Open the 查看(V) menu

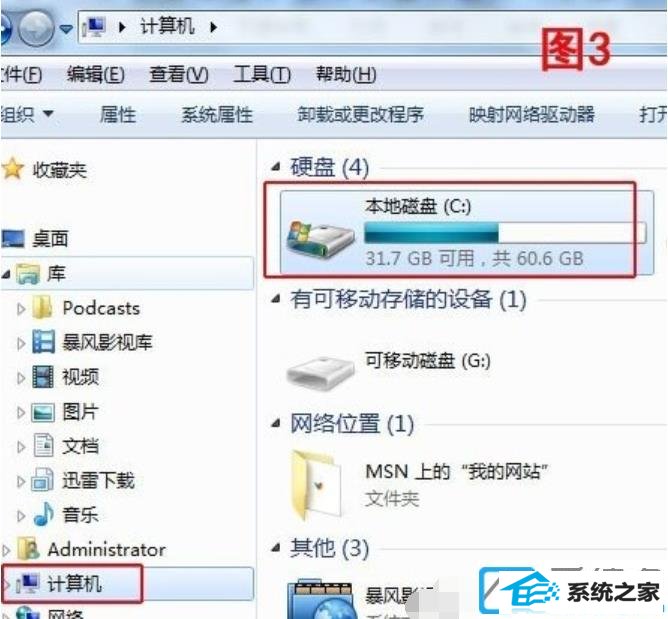179,75
